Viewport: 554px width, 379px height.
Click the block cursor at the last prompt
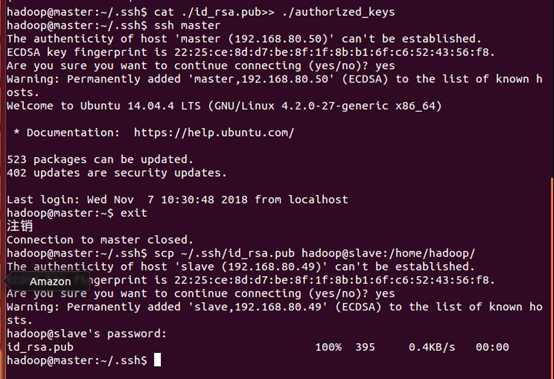(x=157, y=360)
